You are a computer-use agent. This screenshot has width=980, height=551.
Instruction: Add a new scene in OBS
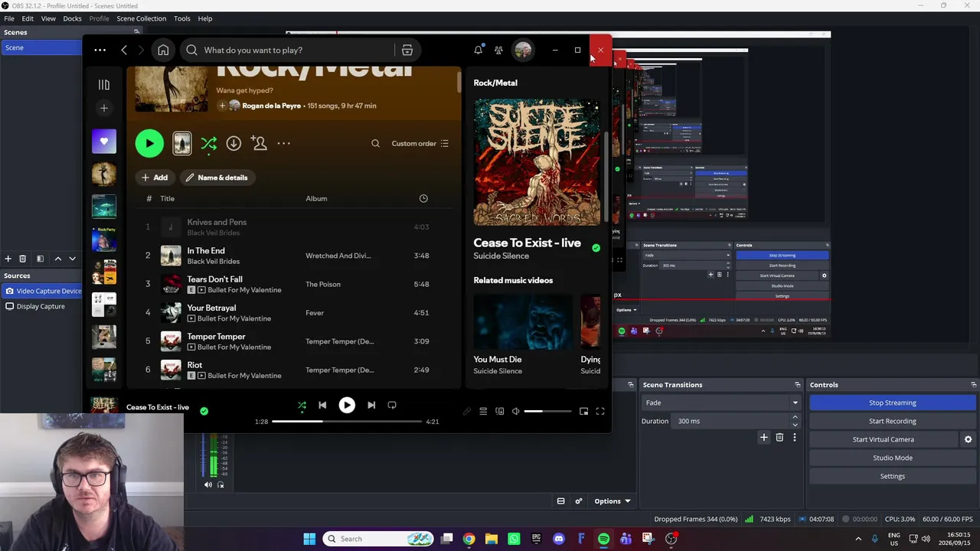[8, 259]
